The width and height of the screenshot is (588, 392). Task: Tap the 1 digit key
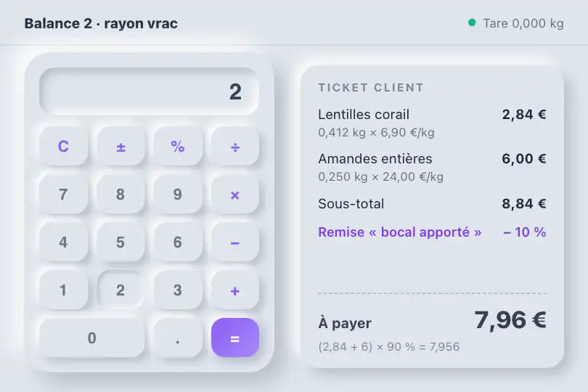pos(63,290)
